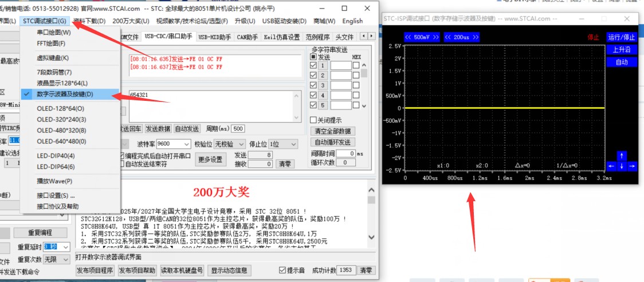Select OLED-128*64(O) menu entry
Image resolution: width=644 pixels, height=282 pixels.
click(x=70, y=108)
